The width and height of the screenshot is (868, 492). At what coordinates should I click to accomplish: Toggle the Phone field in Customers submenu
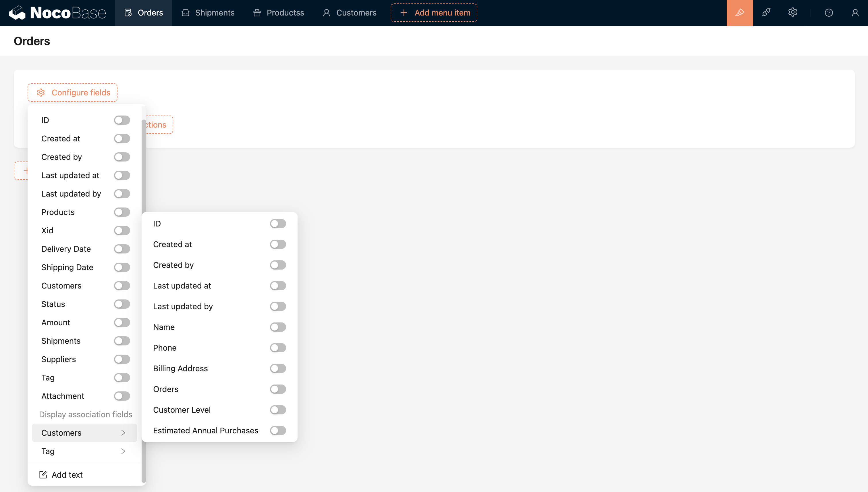point(278,348)
